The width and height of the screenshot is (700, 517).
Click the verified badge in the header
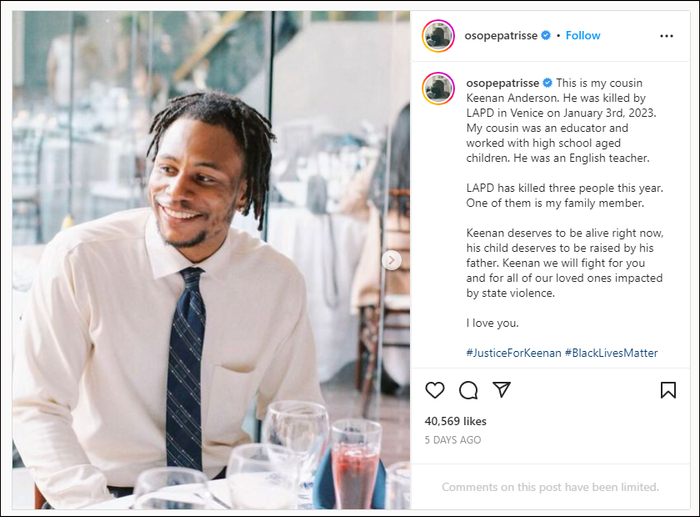click(x=546, y=35)
